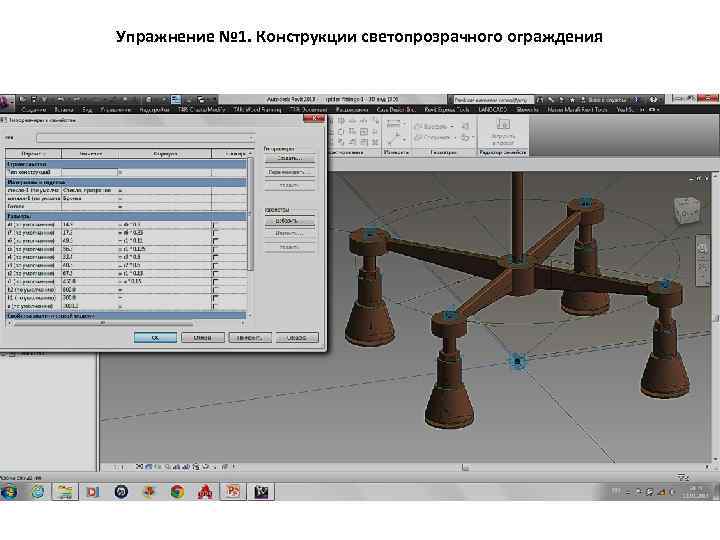Click the horizontal scrollbar of the parameter table
Screen dimensions: 720x540
[x=103, y=323]
